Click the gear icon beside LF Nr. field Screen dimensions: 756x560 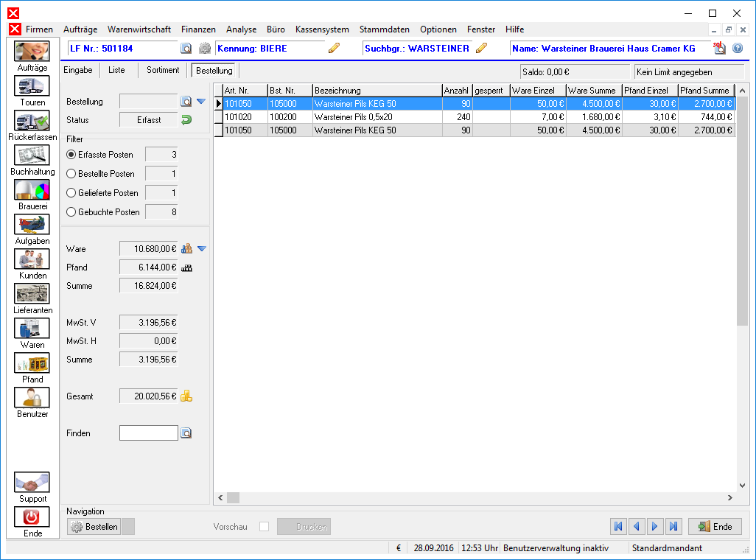(x=205, y=48)
